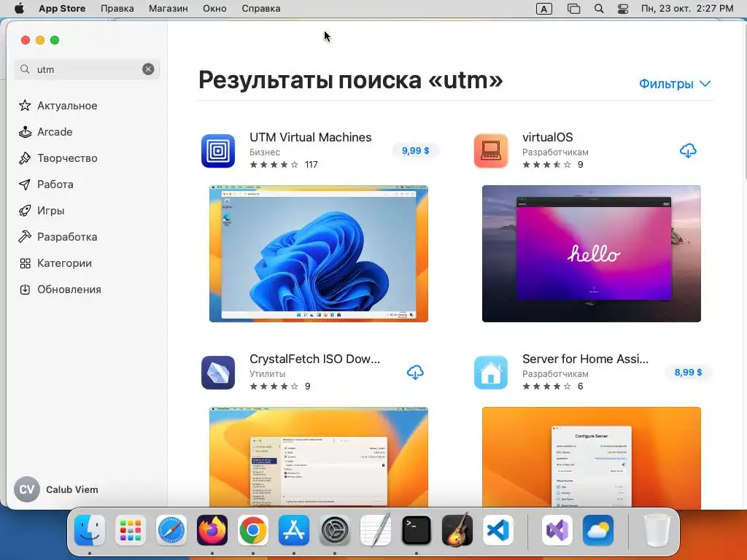Open Control Center in menu bar
Viewport: 747px width, 560px height.
[x=623, y=9]
